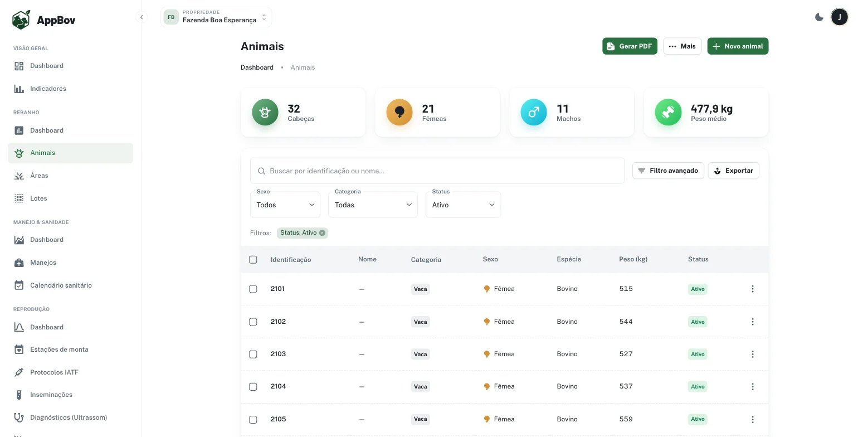The height and width of the screenshot is (437, 868).
Task: Open the Categoria dropdown
Action: click(x=373, y=205)
